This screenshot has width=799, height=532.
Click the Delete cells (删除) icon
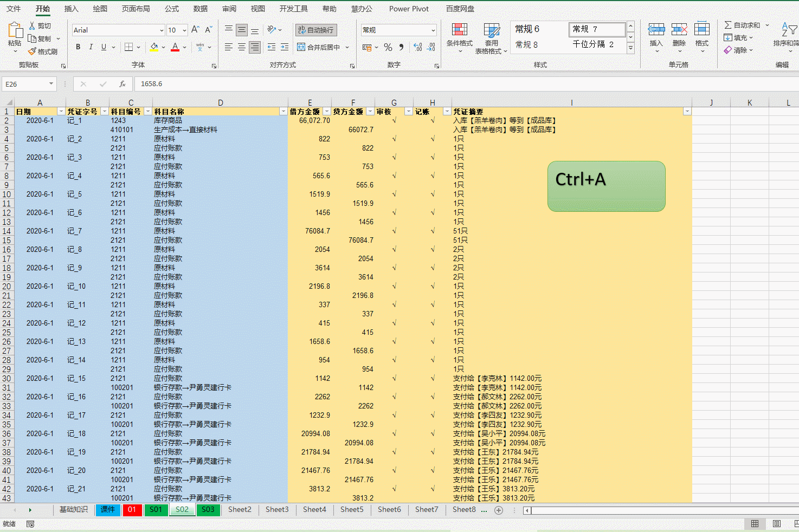679,30
